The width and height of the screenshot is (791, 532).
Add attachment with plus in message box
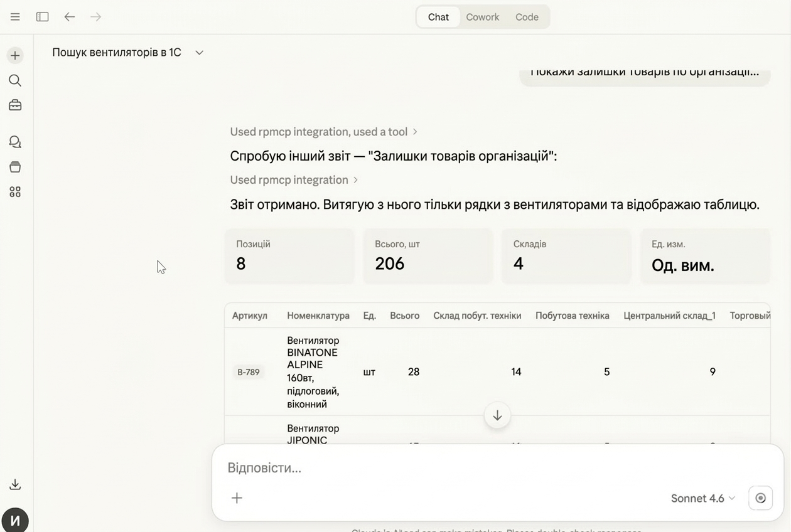(237, 498)
